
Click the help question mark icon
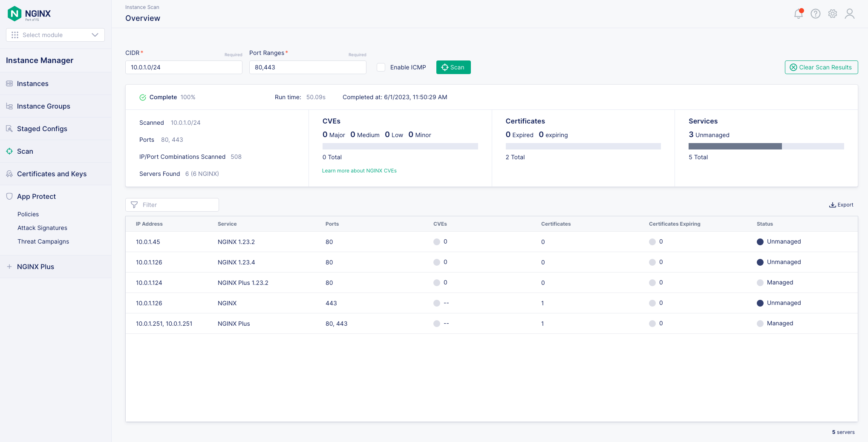(815, 14)
